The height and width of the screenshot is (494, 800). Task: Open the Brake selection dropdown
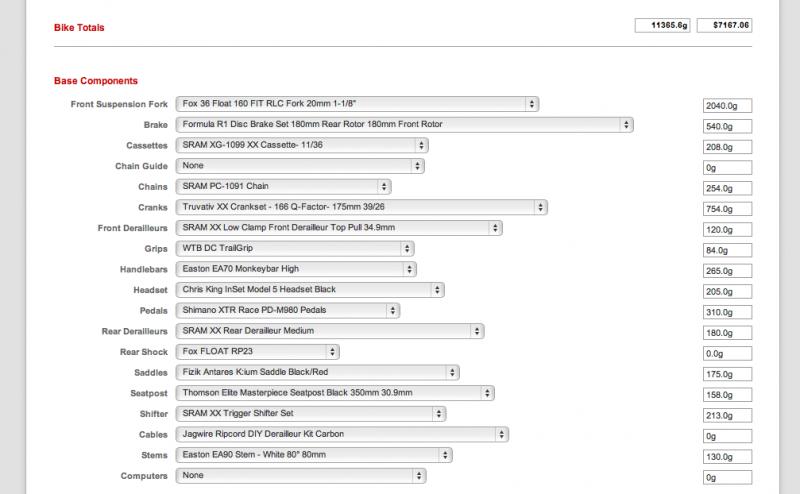point(404,124)
